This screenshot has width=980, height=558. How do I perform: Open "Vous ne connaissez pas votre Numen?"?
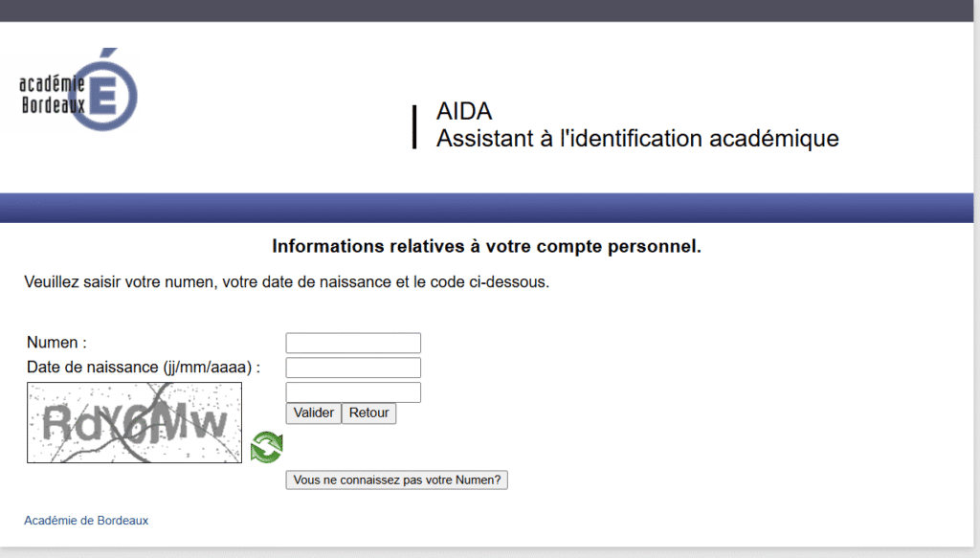point(397,480)
